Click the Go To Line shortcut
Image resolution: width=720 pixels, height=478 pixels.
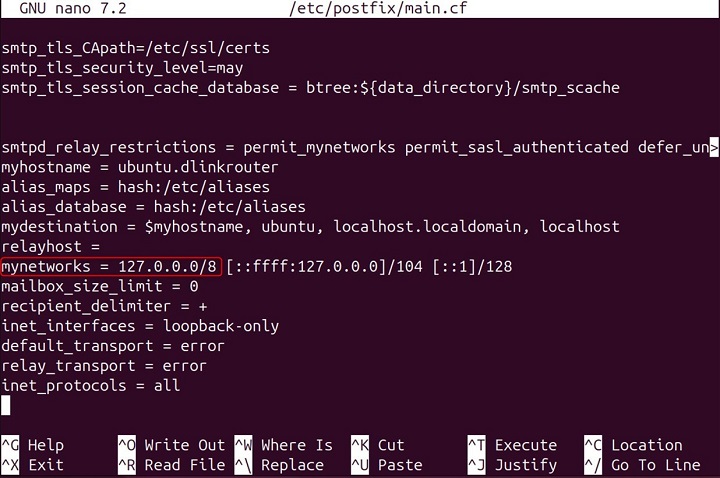(654, 465)
